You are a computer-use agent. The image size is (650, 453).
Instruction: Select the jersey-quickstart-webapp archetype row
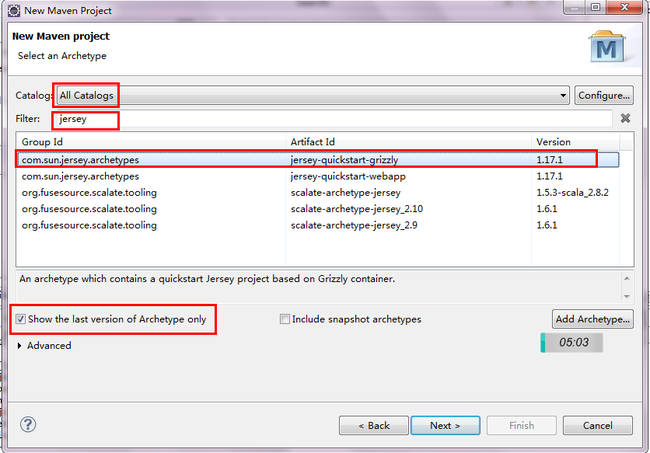pos(318,176)
